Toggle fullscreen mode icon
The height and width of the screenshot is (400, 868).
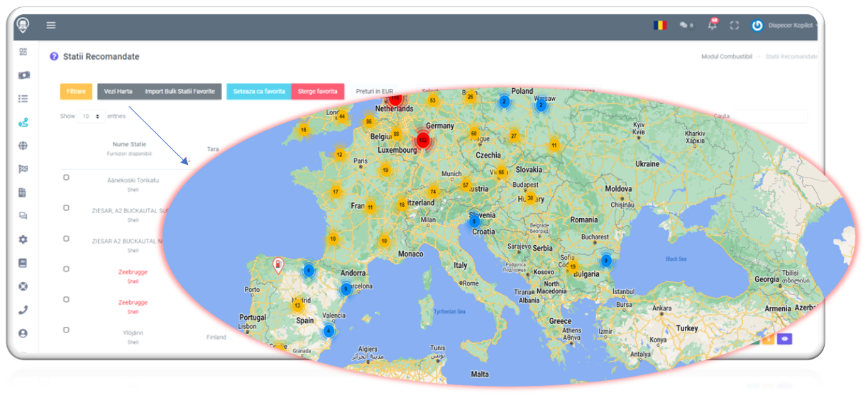(735, 26)
